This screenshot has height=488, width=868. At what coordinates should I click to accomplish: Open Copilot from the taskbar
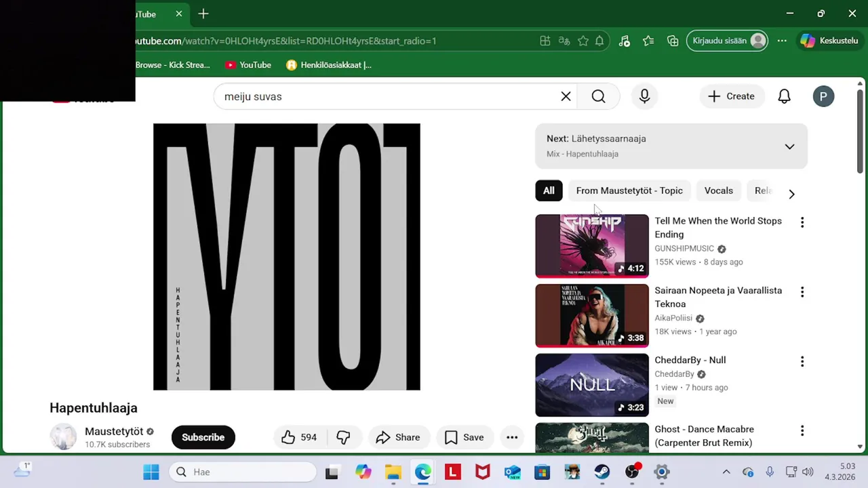pyautogui.click(x=363, y=472)
